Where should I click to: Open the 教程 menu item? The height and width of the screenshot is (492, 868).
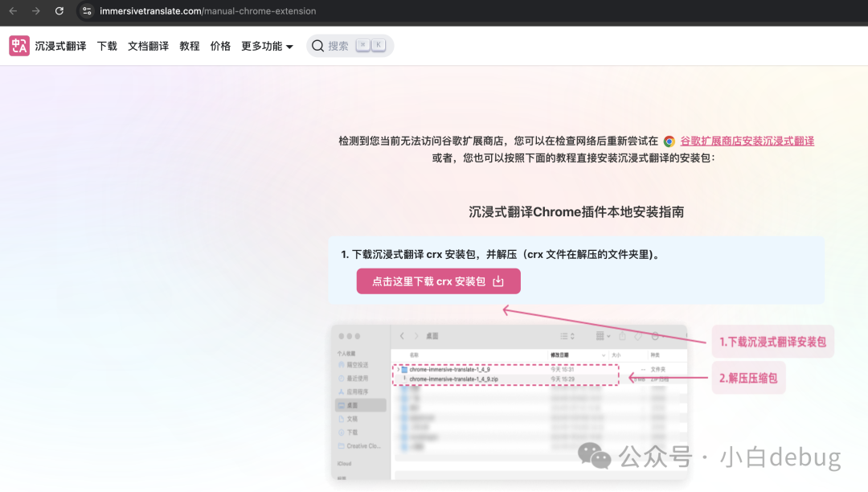[190, 46]
